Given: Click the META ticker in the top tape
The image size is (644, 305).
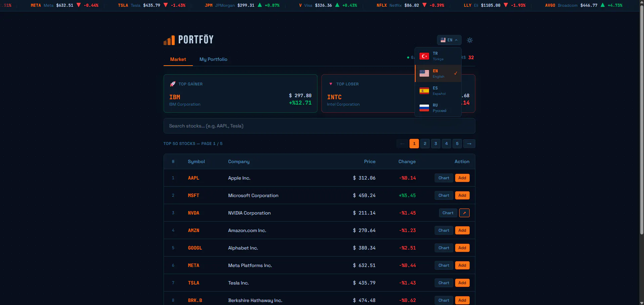Looking at the screenshot, I should click(x=36, y=5).
